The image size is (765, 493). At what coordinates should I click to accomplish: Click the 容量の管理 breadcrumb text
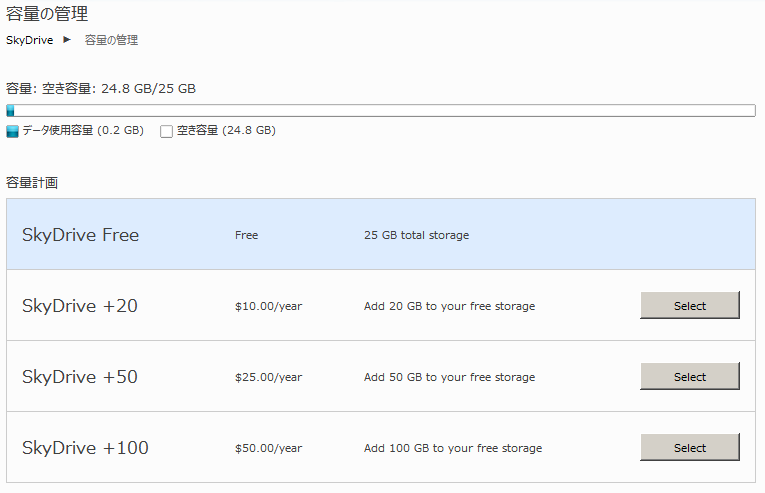(111, 41)
